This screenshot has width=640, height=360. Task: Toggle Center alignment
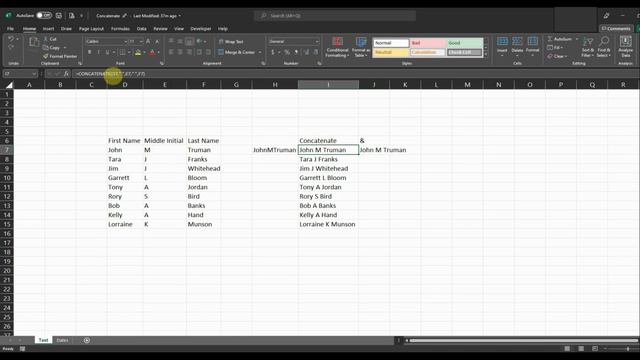(180, 52)
